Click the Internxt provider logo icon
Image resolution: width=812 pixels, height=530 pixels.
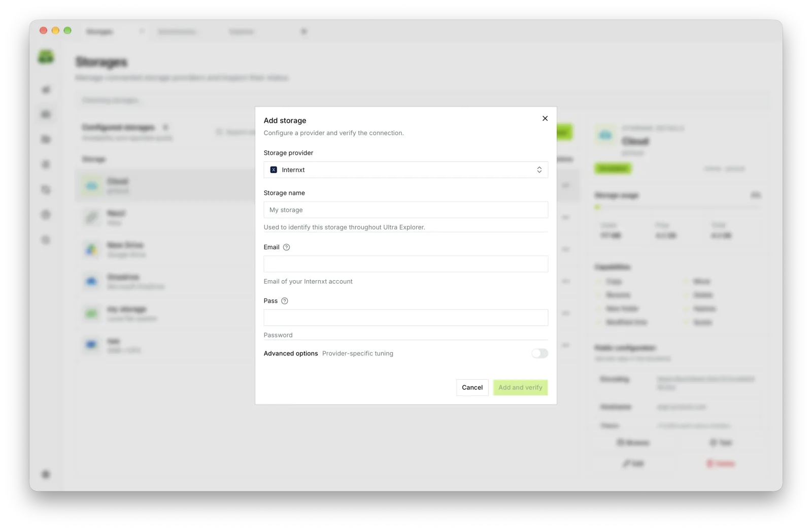tap(274, 170)
